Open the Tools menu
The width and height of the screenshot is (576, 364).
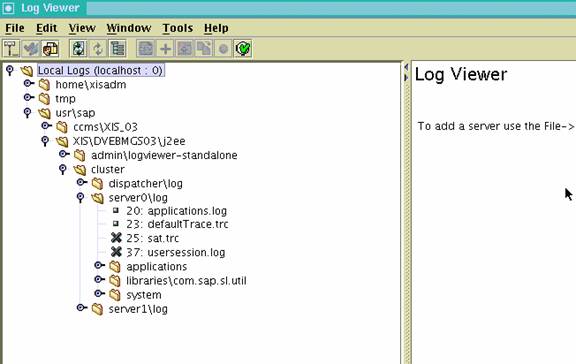[x=178, y=28]
